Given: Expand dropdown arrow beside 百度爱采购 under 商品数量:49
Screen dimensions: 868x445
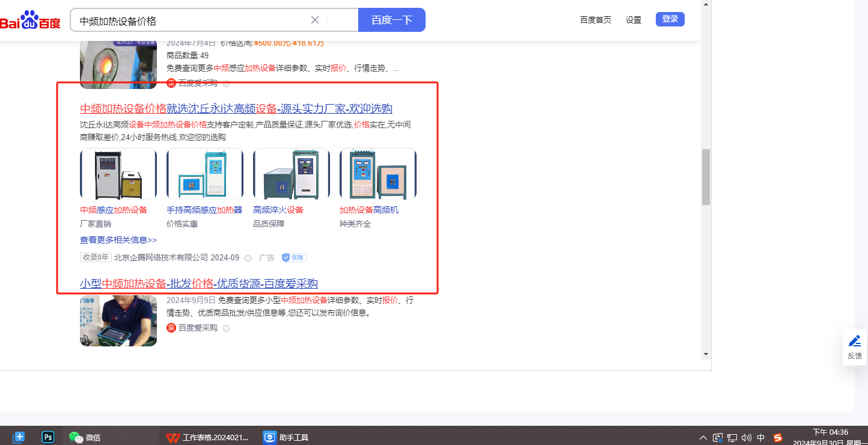Looking at the screenshot, I should (226, 84).
